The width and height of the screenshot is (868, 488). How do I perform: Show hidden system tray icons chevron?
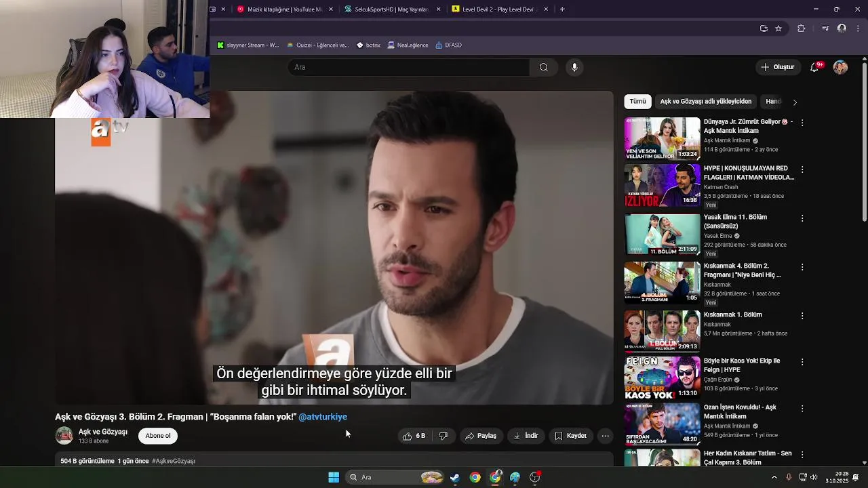[774, 477]
